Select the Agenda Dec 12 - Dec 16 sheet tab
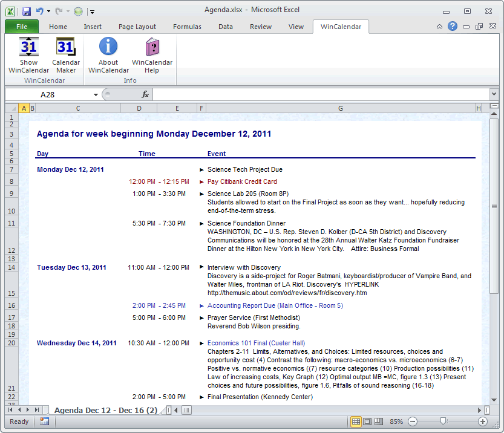 pos(105,411)
